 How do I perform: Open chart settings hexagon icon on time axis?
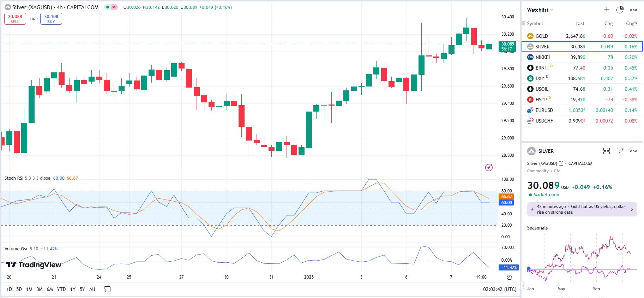click(x=509, y=277)
